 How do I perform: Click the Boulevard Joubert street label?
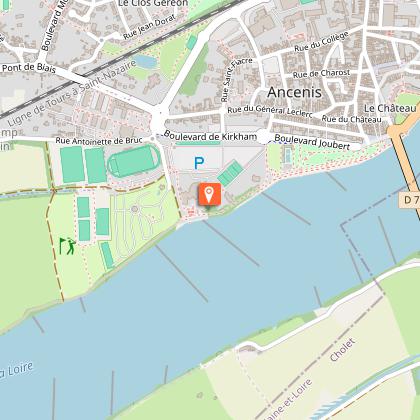(x=312, y=142)
